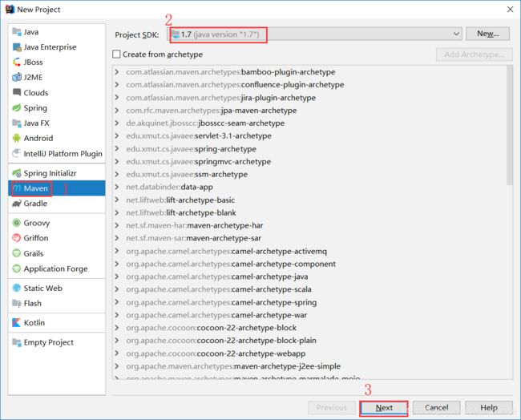Select camel-archetype-spring row
521x420 pixels.
[x=309, y=302]
